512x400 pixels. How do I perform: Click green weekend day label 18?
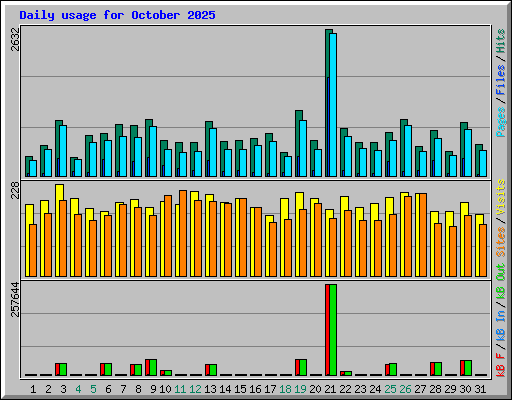coord(285,389)
